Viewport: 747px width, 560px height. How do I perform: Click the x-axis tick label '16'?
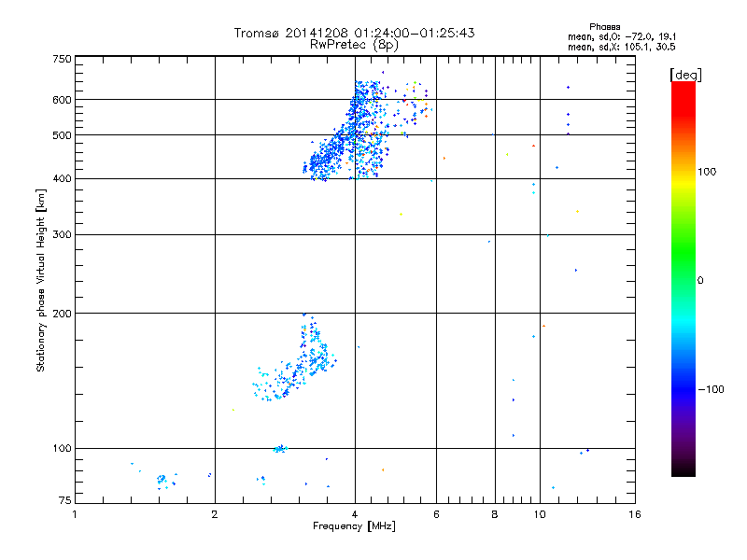[x=635, y=514]
